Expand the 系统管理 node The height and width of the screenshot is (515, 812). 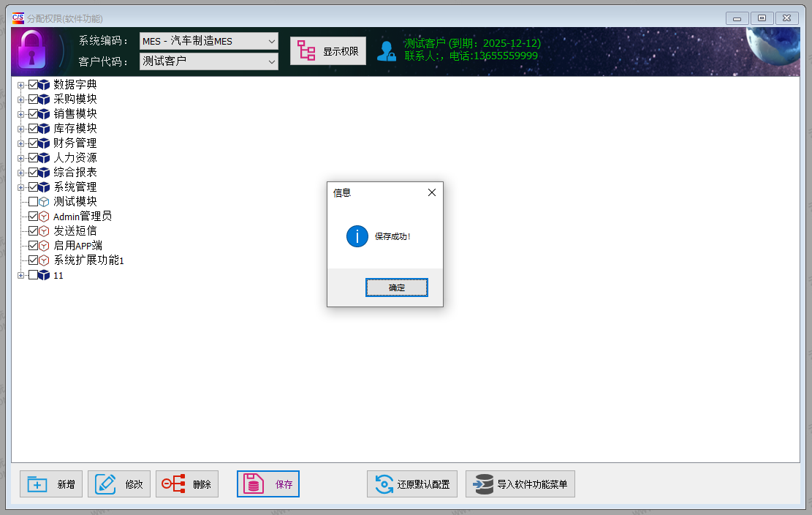click(x=20, y=187)
